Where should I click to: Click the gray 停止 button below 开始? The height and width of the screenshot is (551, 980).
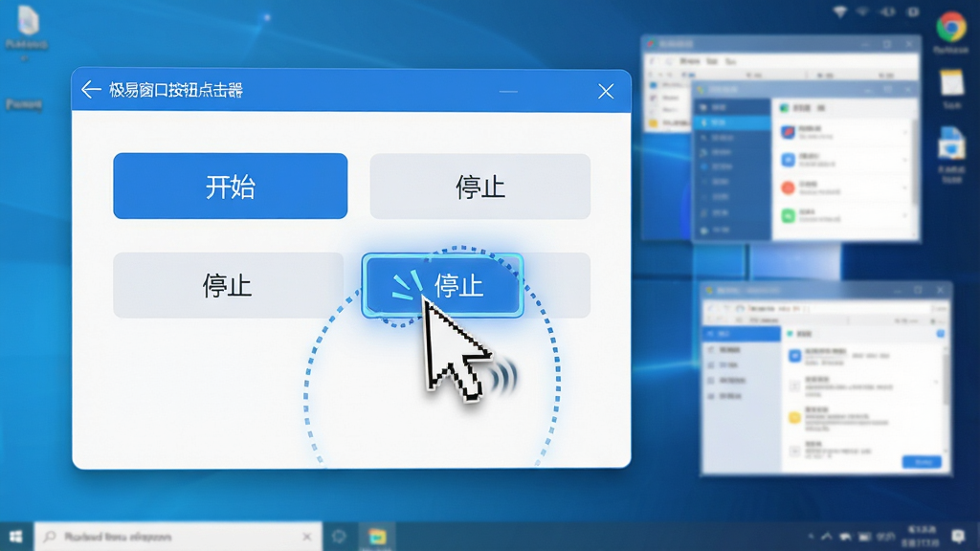228,285
